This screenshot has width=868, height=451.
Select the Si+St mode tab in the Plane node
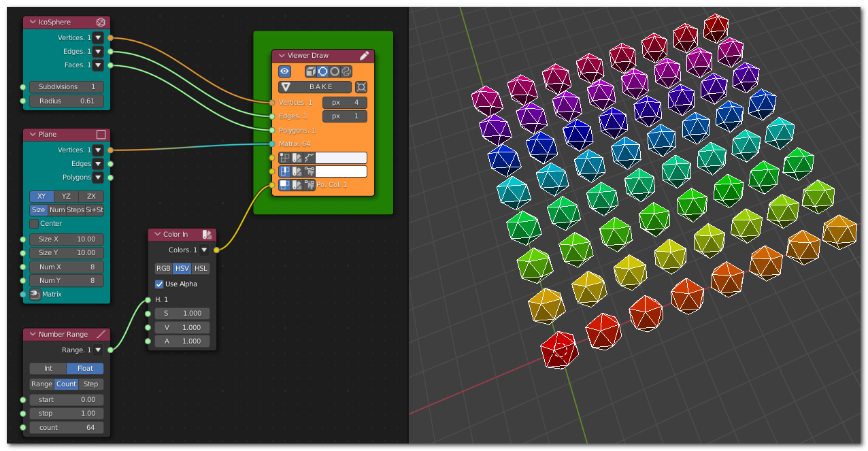[95, 210]
